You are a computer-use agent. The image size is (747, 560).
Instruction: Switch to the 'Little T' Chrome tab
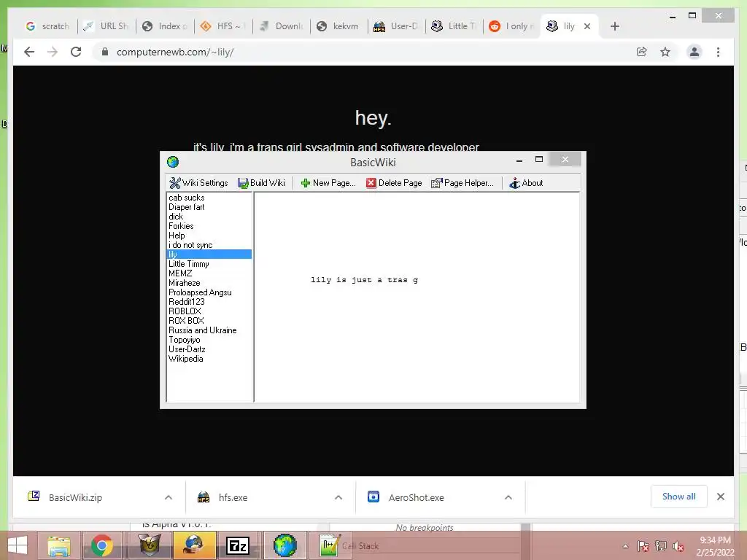pos(454,26)
